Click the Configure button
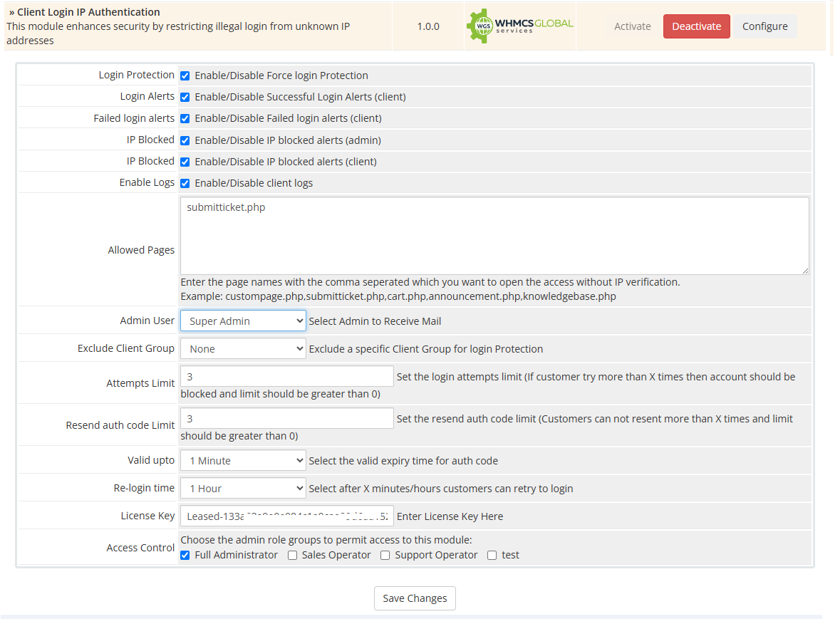The width and height of the screenshot is (840, 619). (764, 26)
